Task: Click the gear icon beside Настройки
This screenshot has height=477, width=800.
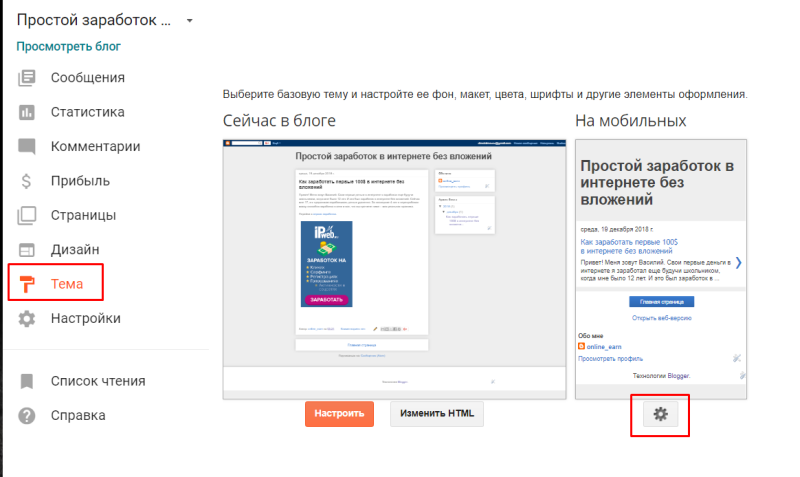Action: coord(27,319)
